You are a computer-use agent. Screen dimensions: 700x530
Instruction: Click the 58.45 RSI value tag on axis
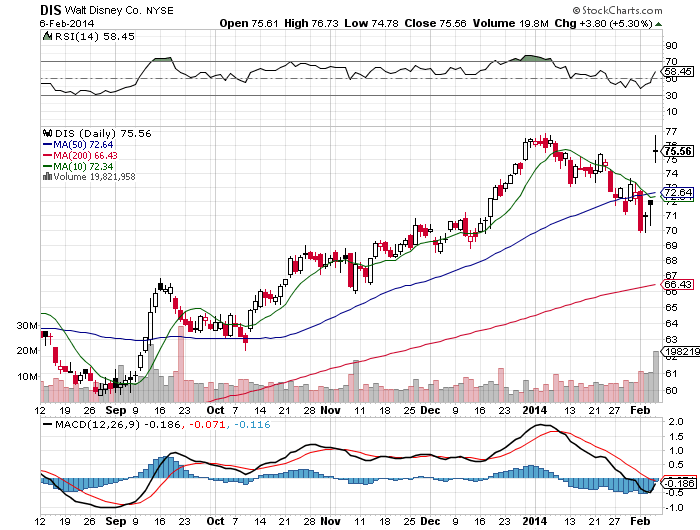coord(677,71)
